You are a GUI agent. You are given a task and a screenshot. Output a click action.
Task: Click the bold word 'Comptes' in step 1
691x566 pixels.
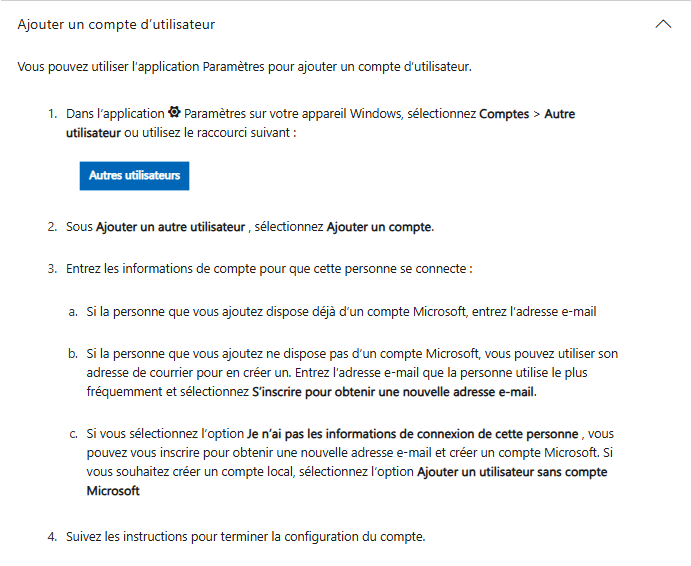click(x=504, y=114)
